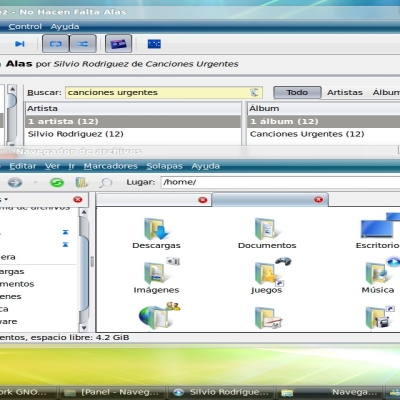Close the second file browser tab

point(318,199)
